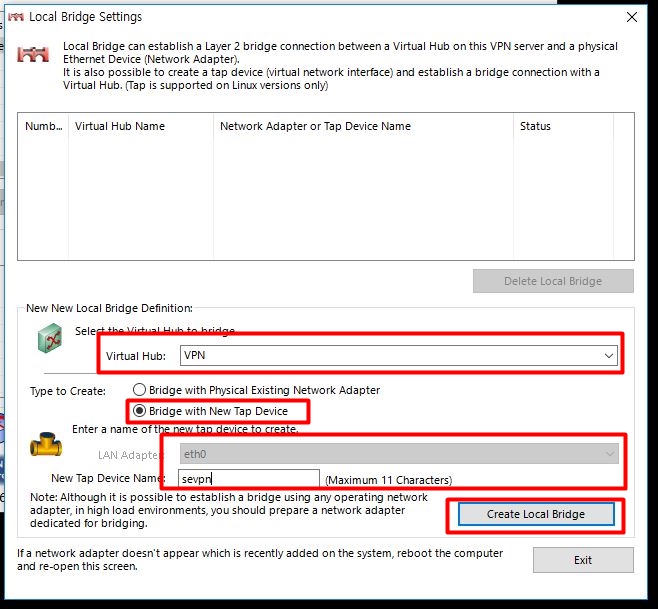Click the 'New New Local Bridge Definition:' label
The image size is (658, 609).
(x=109, y=308)
